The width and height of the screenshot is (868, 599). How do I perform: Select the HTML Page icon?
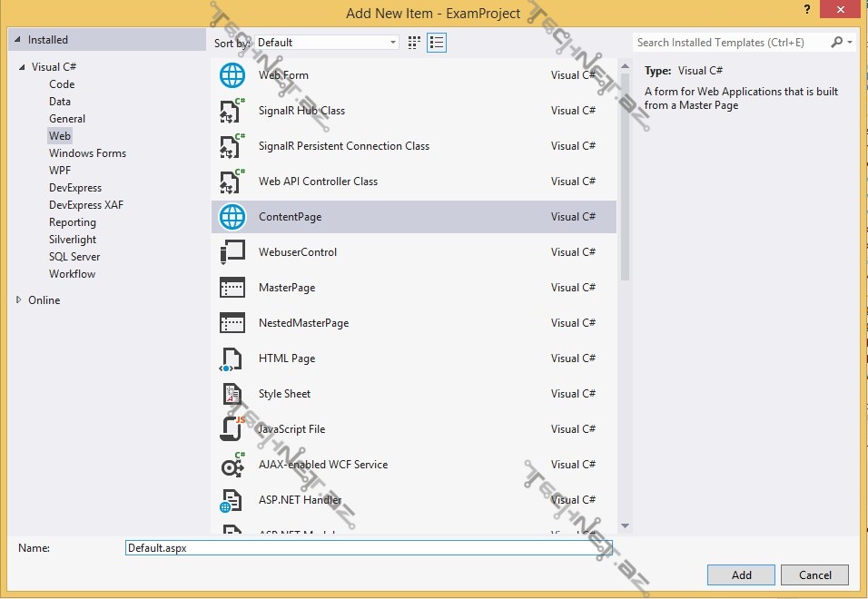point(232,358)
